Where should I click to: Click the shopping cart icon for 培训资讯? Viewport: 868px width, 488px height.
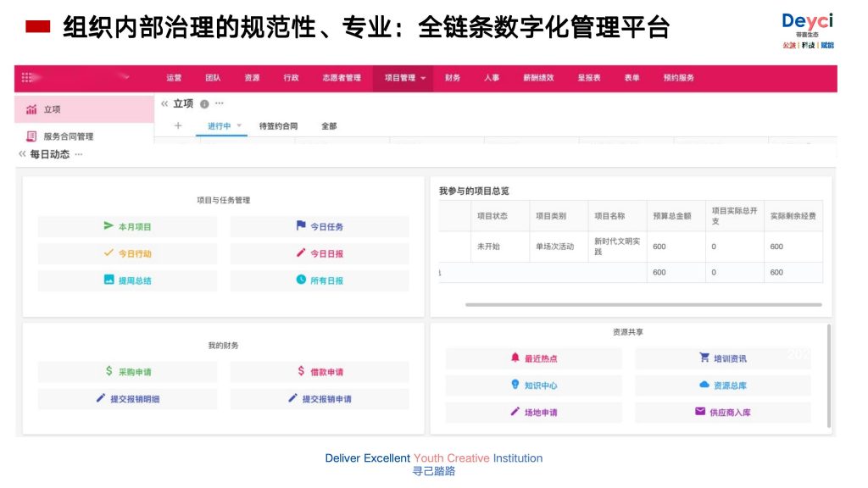(704, 358)
